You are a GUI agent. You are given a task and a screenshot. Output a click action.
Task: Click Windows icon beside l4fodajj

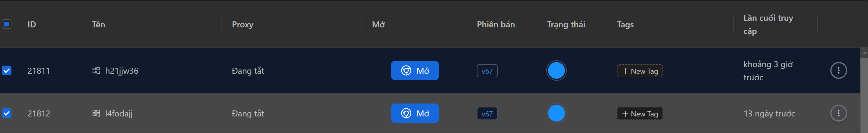coord(96,113)
